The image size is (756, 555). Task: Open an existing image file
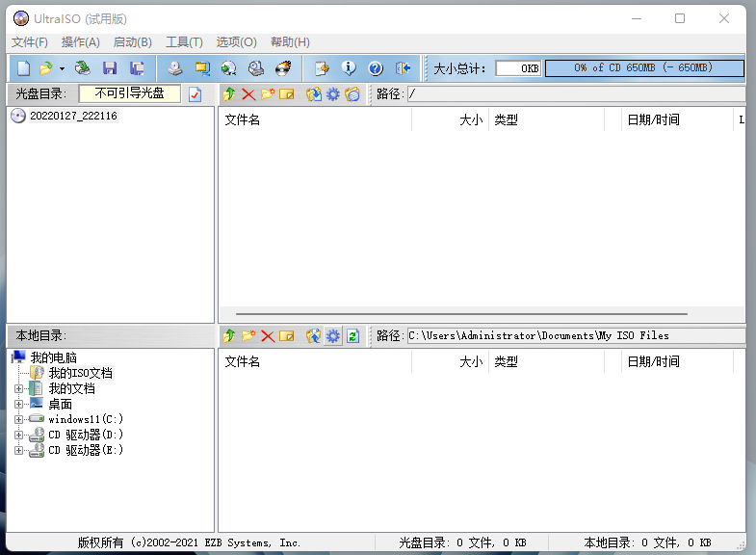coord(45,68)
